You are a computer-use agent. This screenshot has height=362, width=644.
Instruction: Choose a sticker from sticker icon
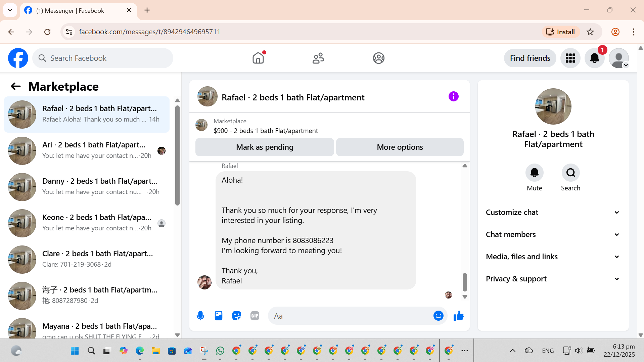[x=237, y=316]
